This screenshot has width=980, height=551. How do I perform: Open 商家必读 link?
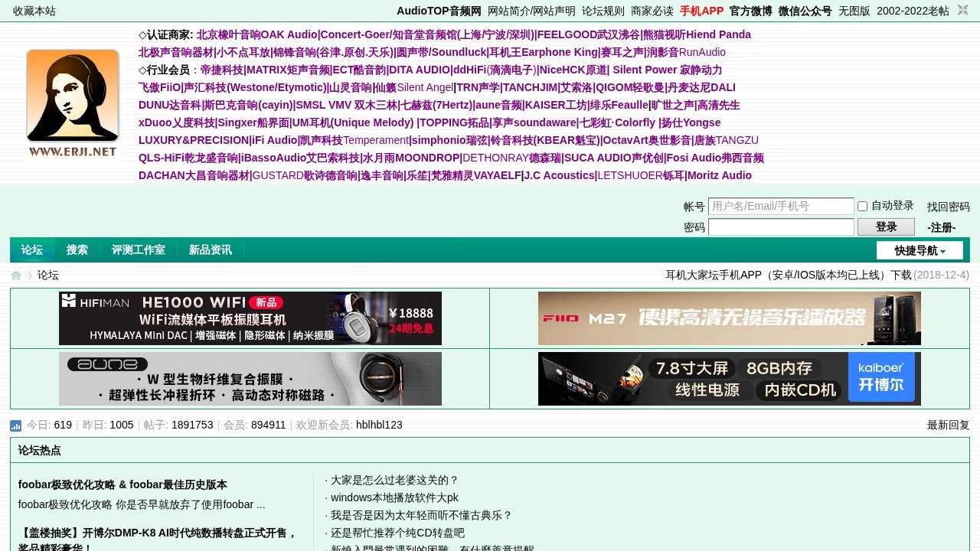(x=652, y=11)
